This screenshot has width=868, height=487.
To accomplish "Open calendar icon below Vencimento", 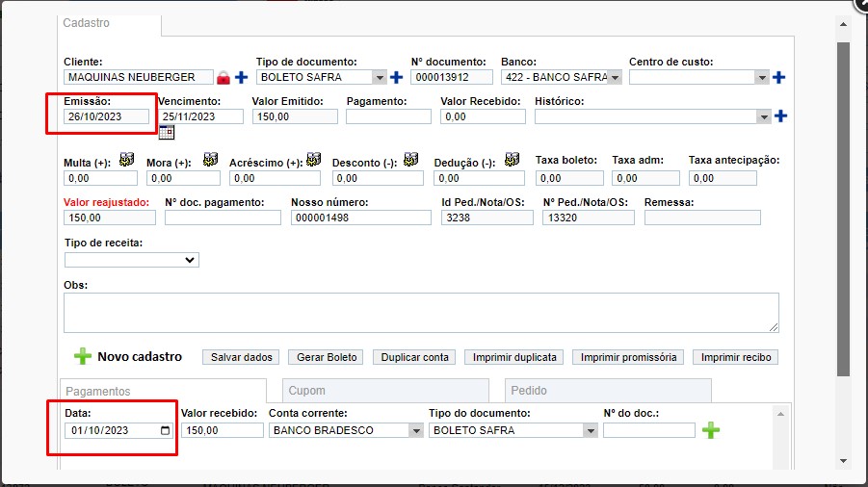I will pos(166,132).
